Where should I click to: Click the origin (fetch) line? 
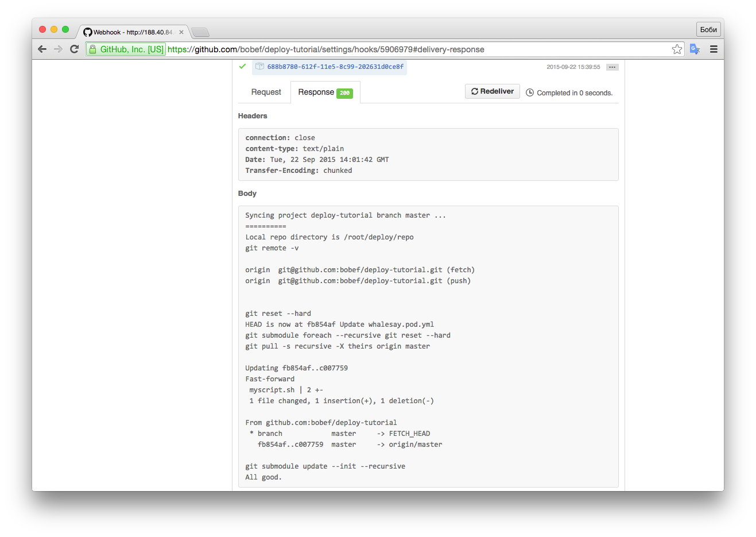pos(360,270)
